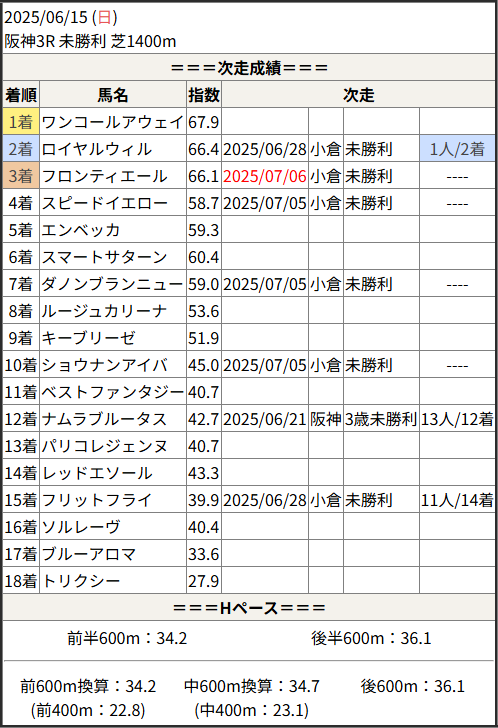
Task: Click the 馬名 column header
Action: [113, 95]
